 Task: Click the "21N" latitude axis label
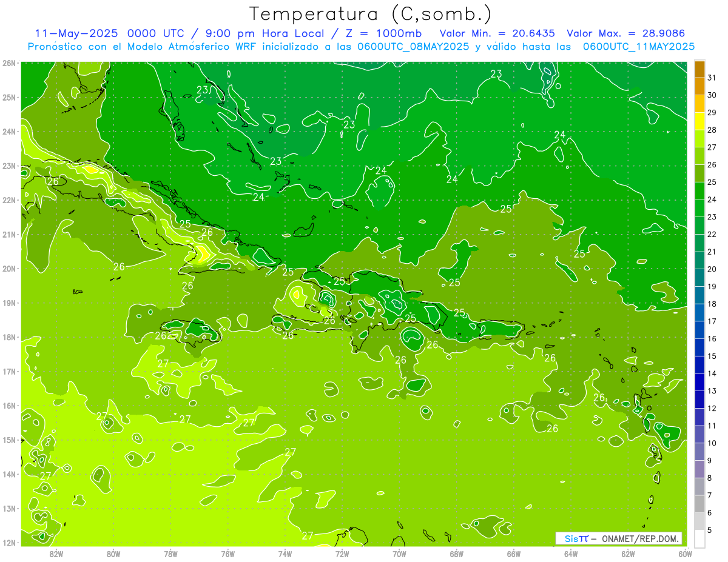(9, 235)
